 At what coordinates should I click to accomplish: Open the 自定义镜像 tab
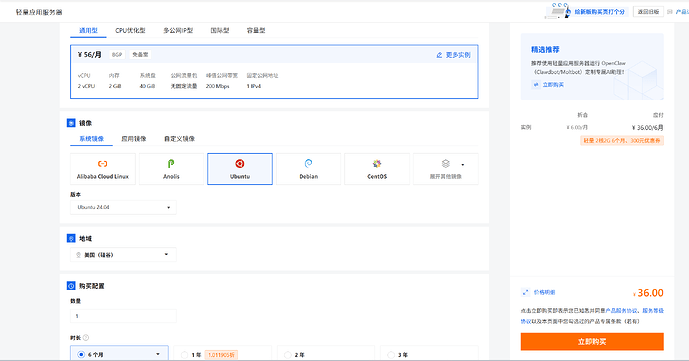[179, 139]
